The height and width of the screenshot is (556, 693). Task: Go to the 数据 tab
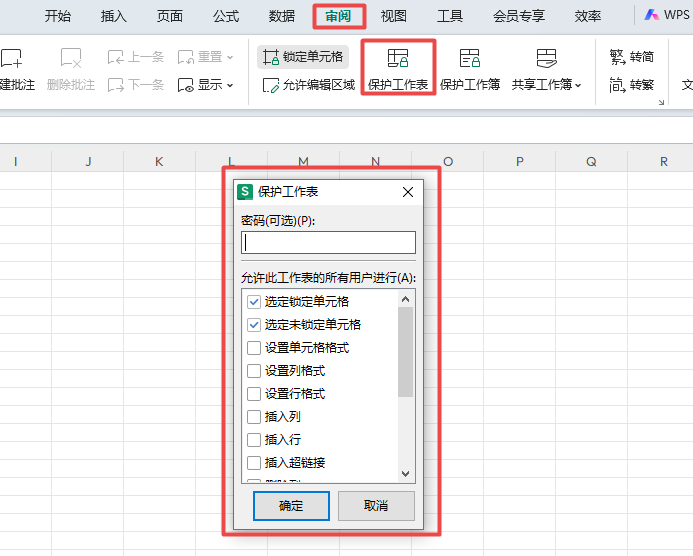tap(282, 16)
